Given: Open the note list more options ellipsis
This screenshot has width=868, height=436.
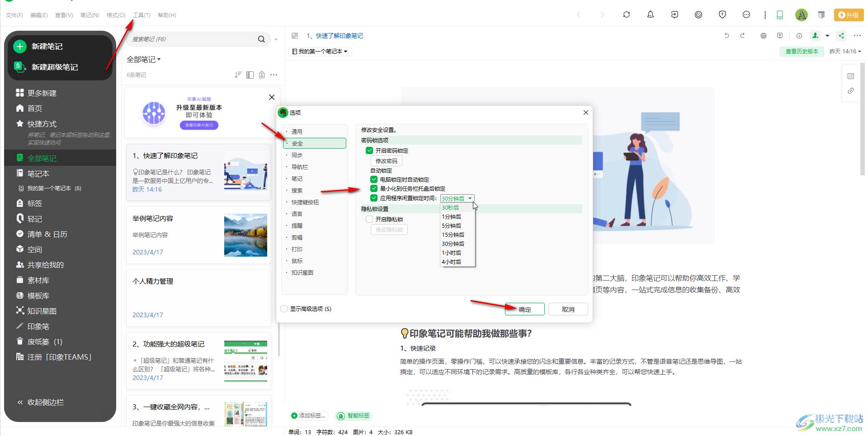Looking at the screenshot, I should tap(274, 75).
